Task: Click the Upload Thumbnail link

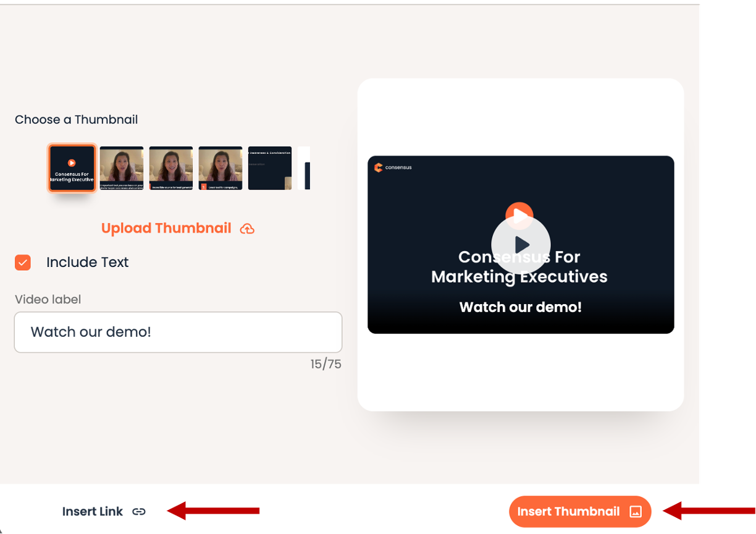Action: pos(166,229)
